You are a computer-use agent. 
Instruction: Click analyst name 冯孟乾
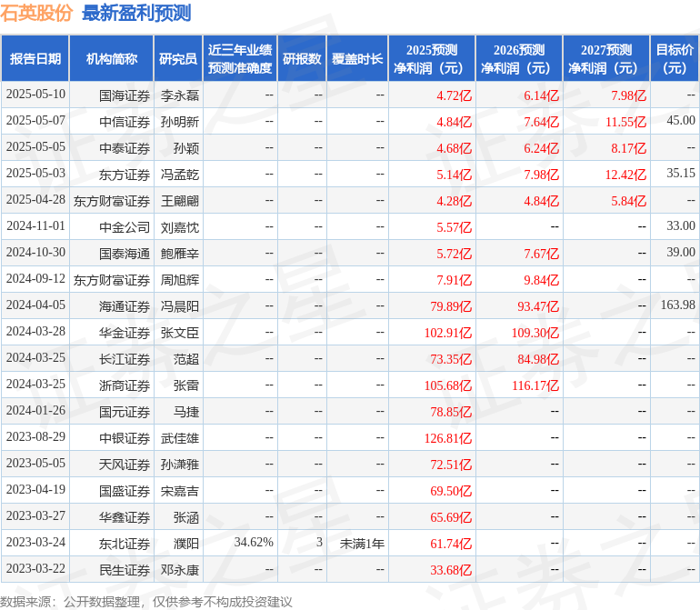(x=180, y=175)
